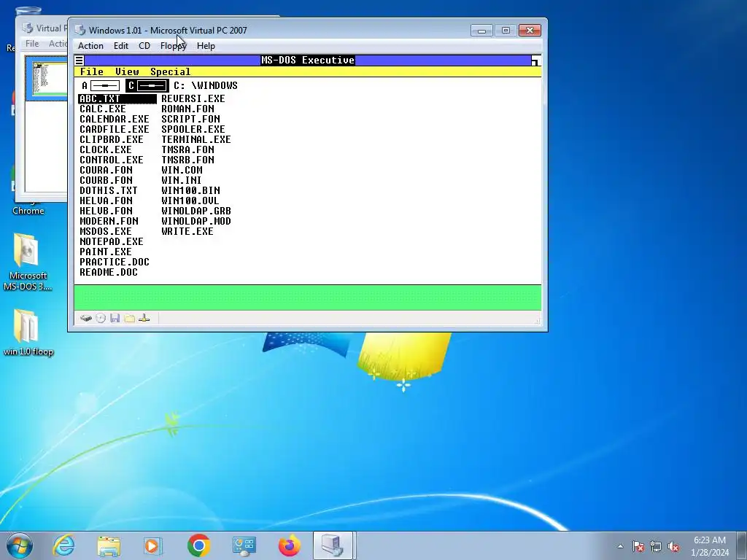Screen dimensions: 747x560
Task: Open Microsoft MS-DOS 3 folder on desktop
Action: tap(27, 262)
